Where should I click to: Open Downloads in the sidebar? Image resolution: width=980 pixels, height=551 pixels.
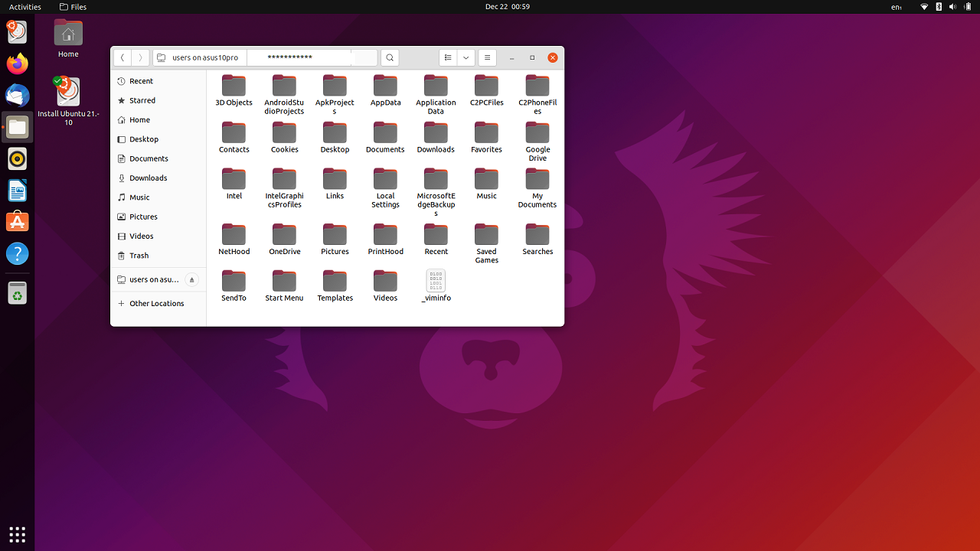click(x=158, y=178)
